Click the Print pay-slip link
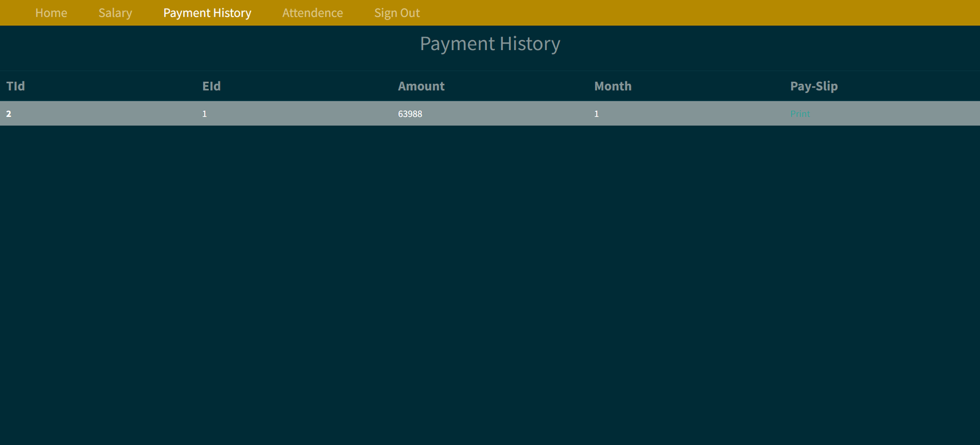This screenshot has width=980, height=445. pyautogui.click(x=800, y=114)
